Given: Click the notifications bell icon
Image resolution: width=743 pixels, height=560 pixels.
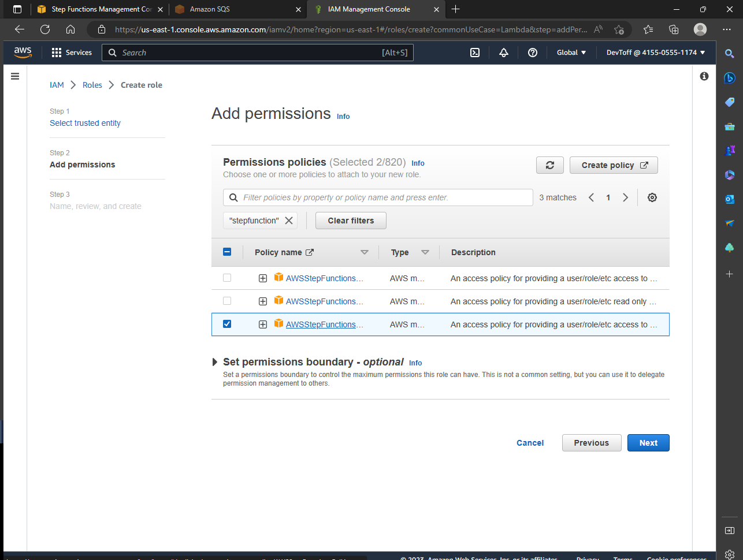Looking at the screenshot, I should [x=503, y=52].
